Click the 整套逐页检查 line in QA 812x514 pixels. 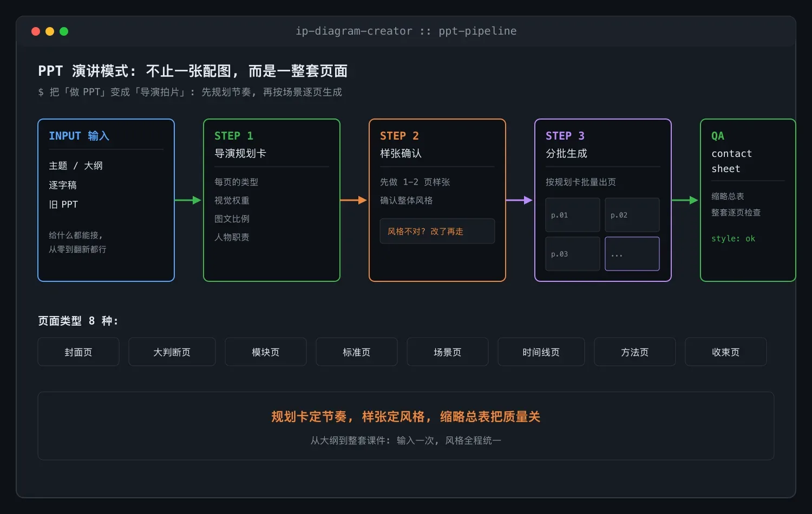736,212
